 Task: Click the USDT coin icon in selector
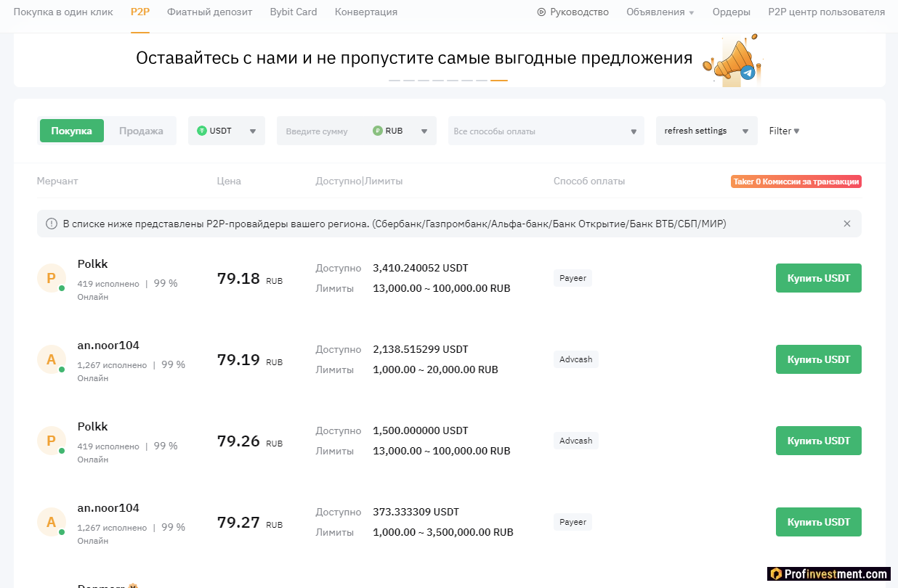pos(202,131)
